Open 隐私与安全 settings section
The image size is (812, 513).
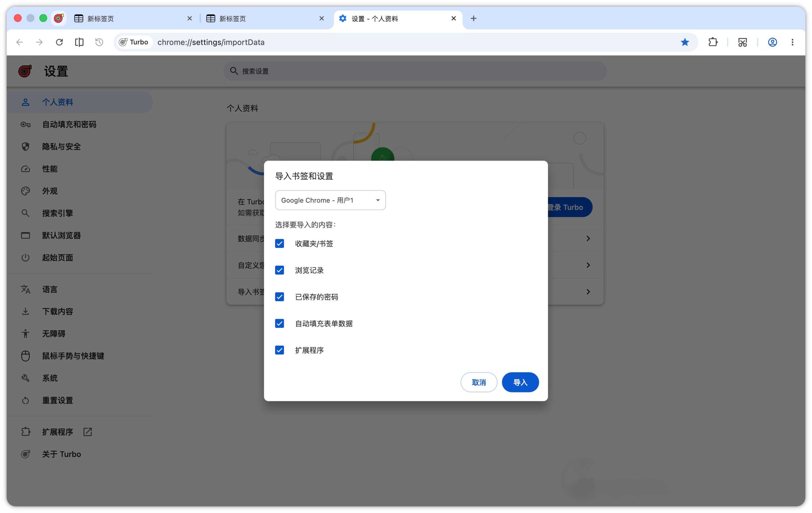(x=80, y=147)
